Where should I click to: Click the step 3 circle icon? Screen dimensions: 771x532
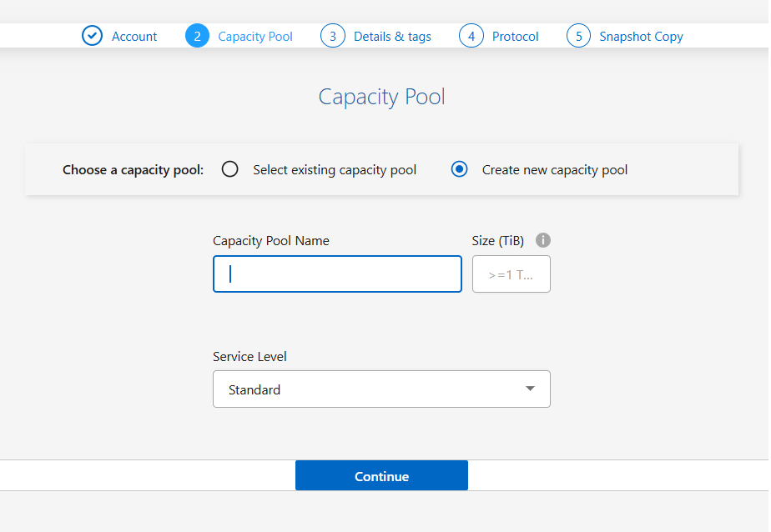(332, 36)
